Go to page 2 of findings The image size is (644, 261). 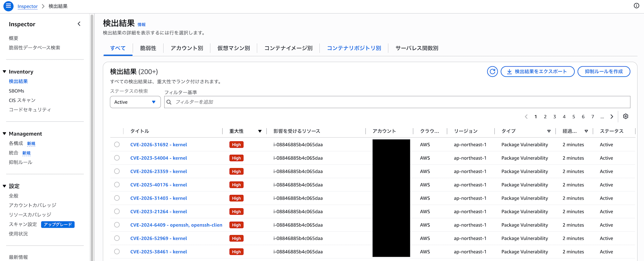tap(545, 117)
